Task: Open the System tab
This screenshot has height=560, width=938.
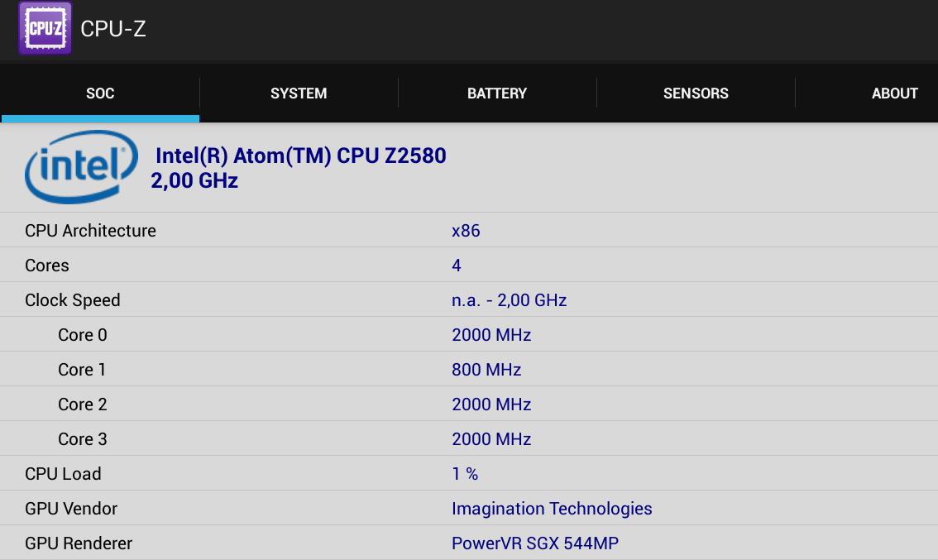Action: tap(299, 93)
